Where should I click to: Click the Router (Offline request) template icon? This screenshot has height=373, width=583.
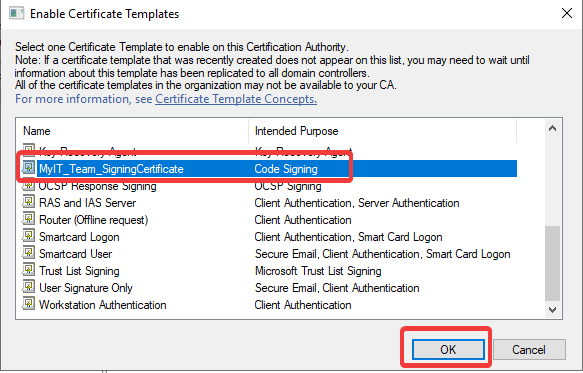tap(28, 219)
